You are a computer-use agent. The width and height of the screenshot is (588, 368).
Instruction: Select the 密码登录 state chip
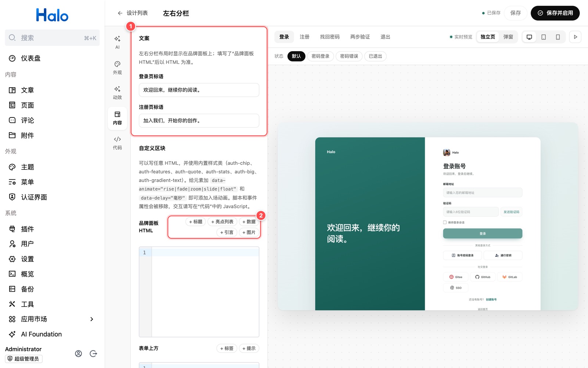(320, 56)
